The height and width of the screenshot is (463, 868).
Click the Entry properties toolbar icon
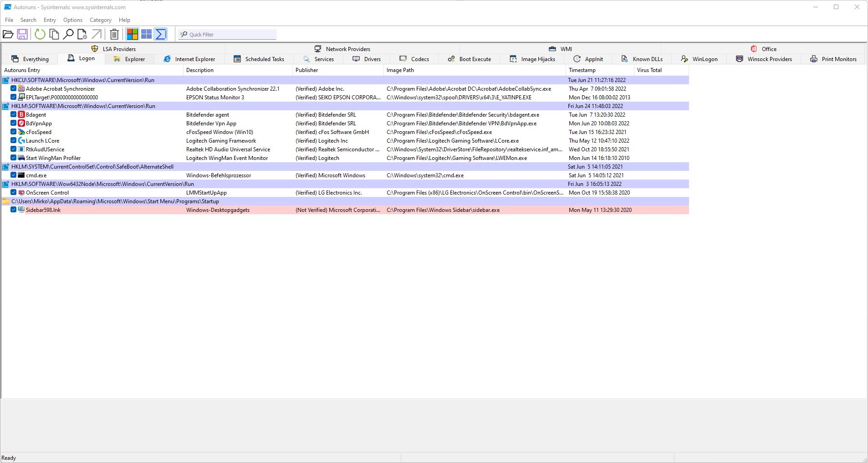click(x=82, y=34)
